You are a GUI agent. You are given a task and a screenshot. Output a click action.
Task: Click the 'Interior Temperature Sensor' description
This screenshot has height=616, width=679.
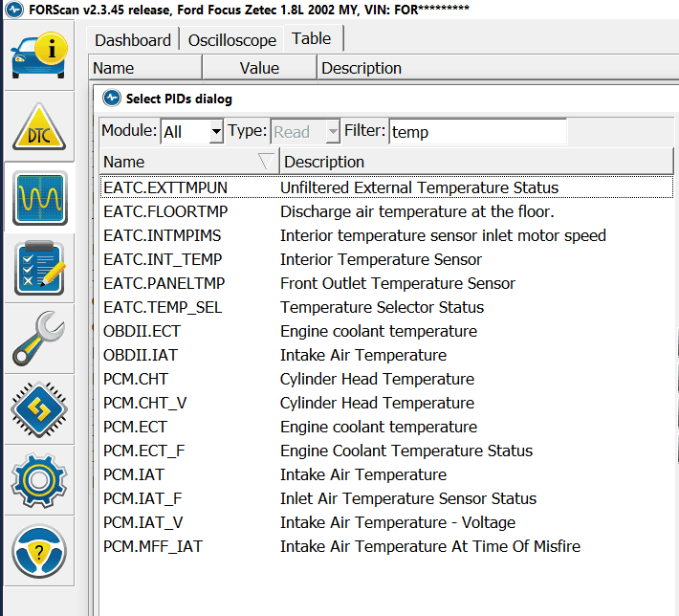pyautogui.click(x=381, y=259)
